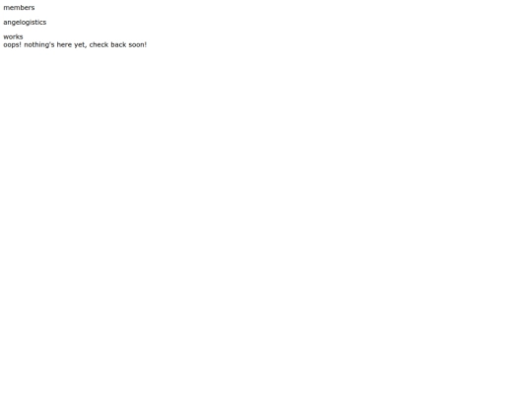Click the members heading

click(x=19, y=8)
